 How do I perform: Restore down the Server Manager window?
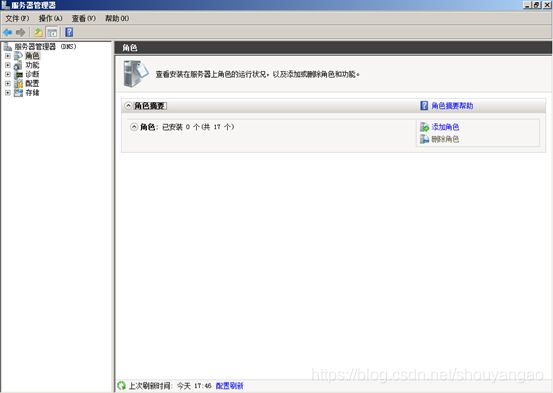[x=536, y=5]
